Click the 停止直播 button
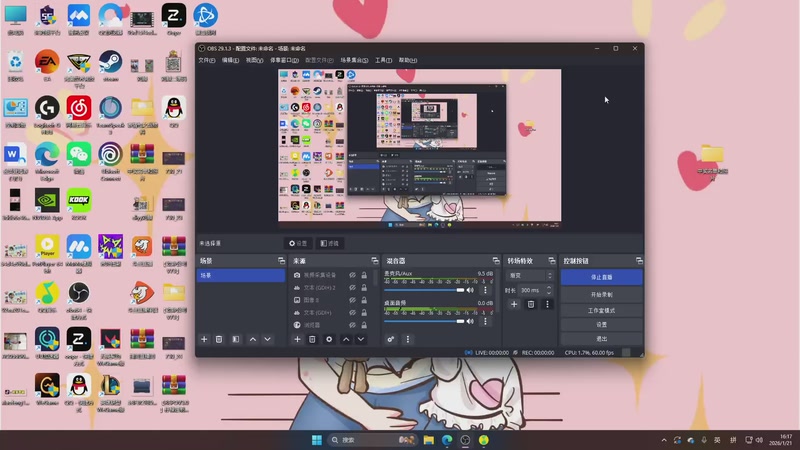800x450 pixels. 602,277
